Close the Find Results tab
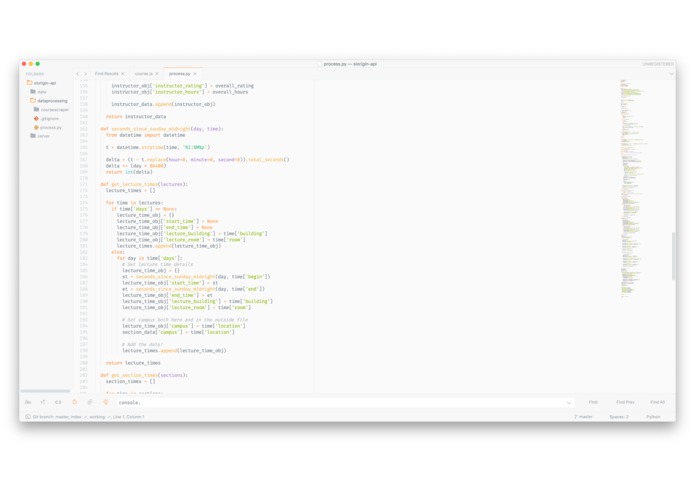 (123, 74)
